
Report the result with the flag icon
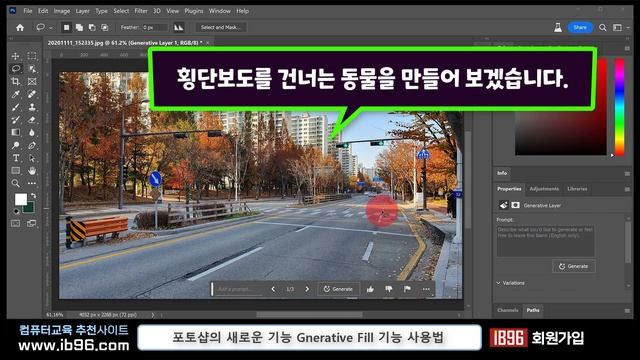[x=407, y=289]
